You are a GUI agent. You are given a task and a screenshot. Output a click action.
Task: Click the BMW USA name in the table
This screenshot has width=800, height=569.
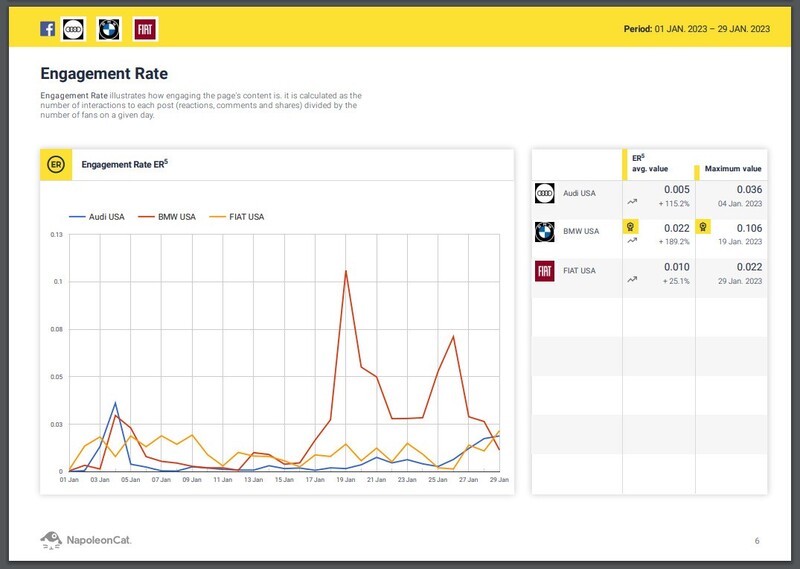[581, 231]
